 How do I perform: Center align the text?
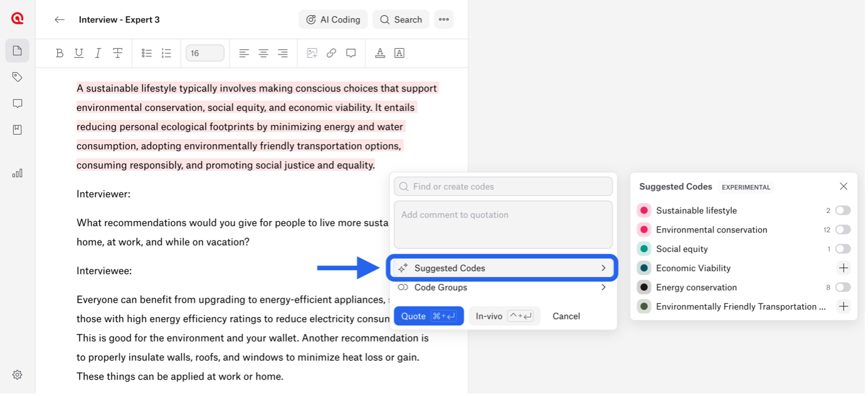[263, 53]
